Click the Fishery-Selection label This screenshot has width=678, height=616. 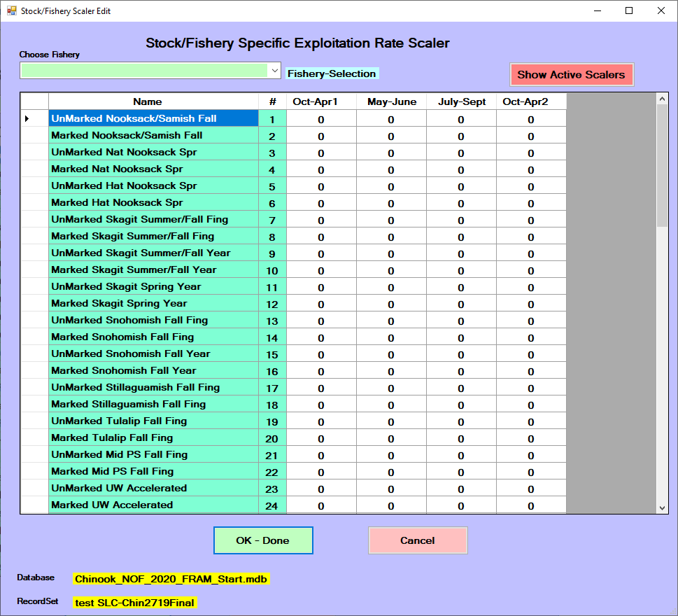point(332,73)
